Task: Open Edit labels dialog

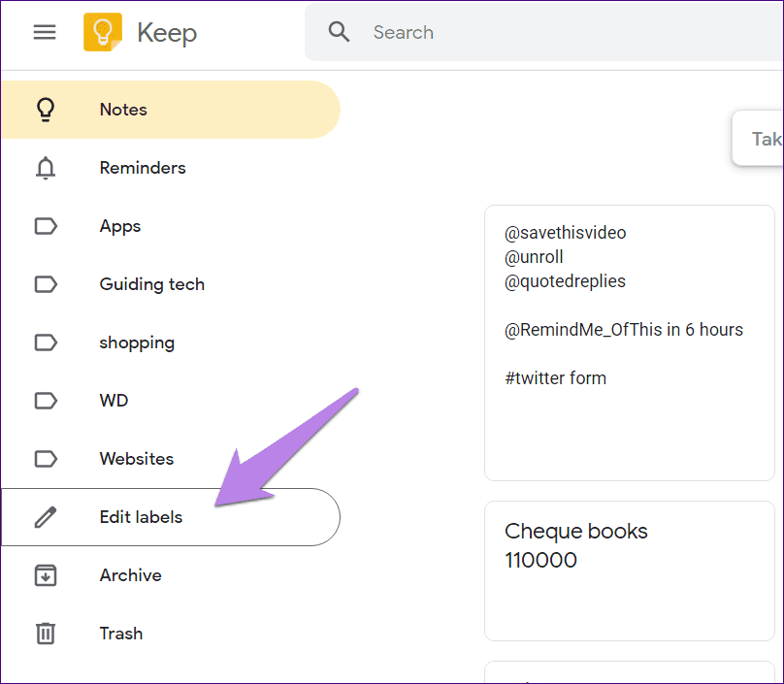Action: click(141, 517)
